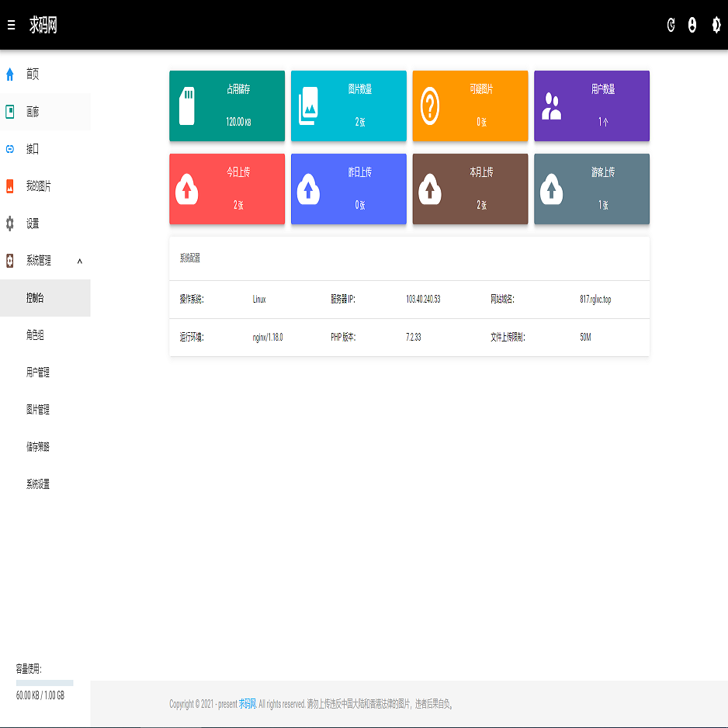The width and height of the screenshot is (728, 728).
Task: Click the storage capacity usage bar
Action: pos(45,683)
